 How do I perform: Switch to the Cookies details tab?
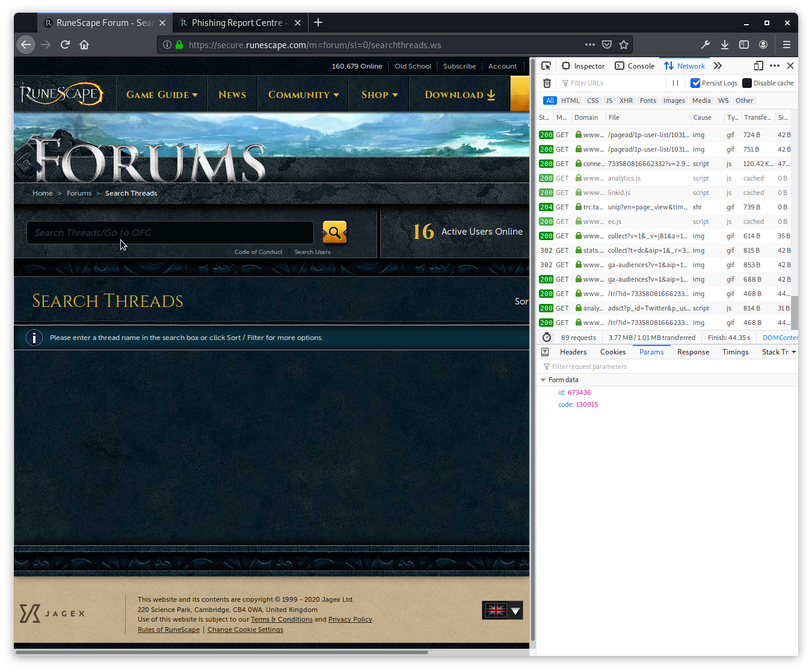613,352
